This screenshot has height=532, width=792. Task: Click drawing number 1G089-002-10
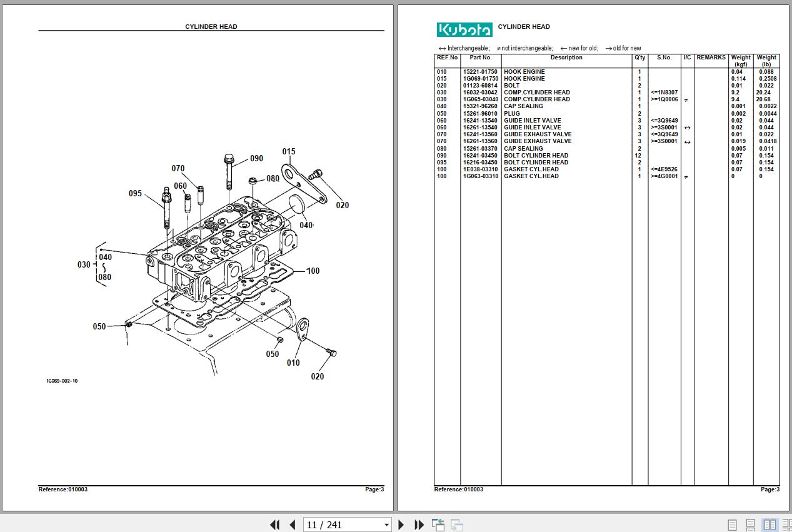[x=62, y=381]
